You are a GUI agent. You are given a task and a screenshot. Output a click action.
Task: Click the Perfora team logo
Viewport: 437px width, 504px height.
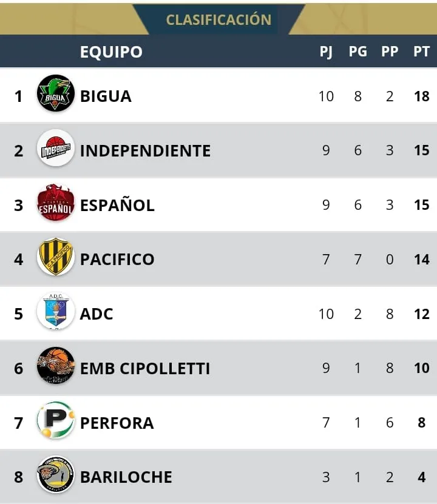[x=56, y=420]
